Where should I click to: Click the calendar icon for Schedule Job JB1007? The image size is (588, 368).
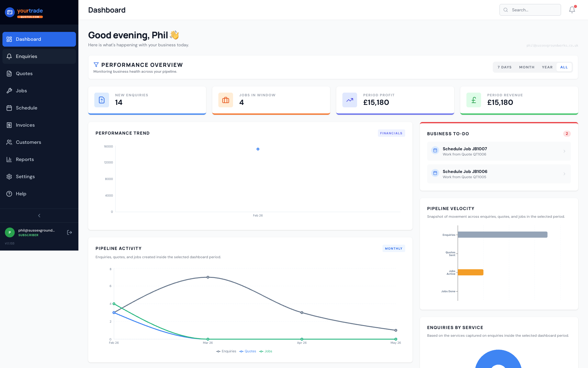435,150
